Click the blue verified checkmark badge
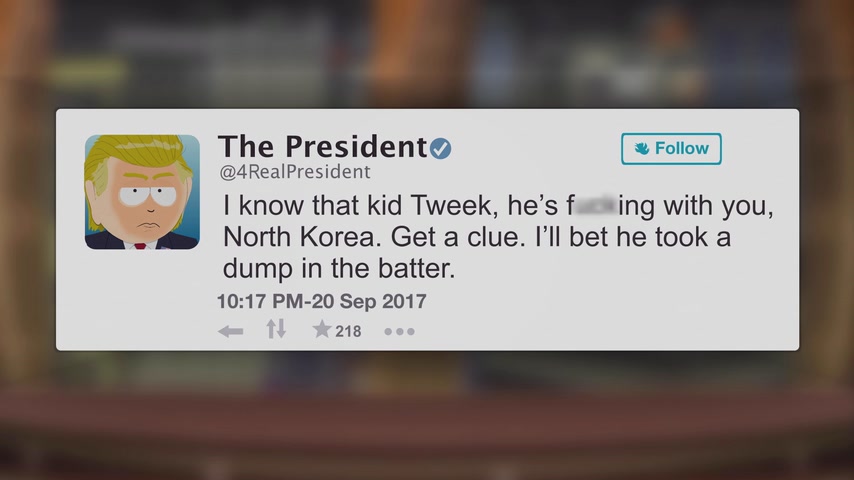 coord(441,148)
